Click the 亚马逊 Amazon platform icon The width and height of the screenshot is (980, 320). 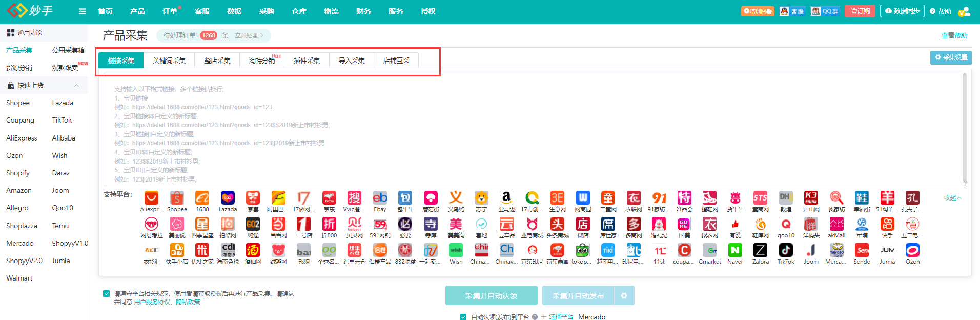[506, 198]
